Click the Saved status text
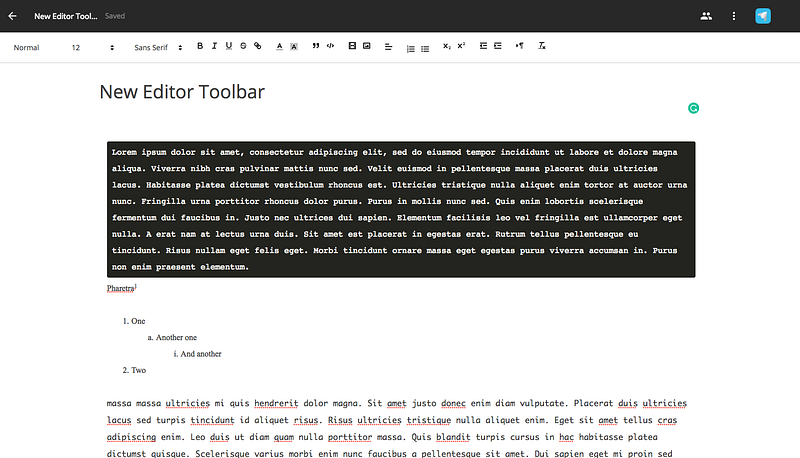 click(x=115, y=16)
